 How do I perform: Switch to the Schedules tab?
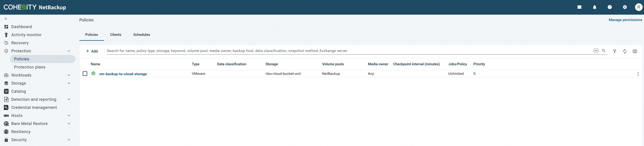click(x=141, y=35)
